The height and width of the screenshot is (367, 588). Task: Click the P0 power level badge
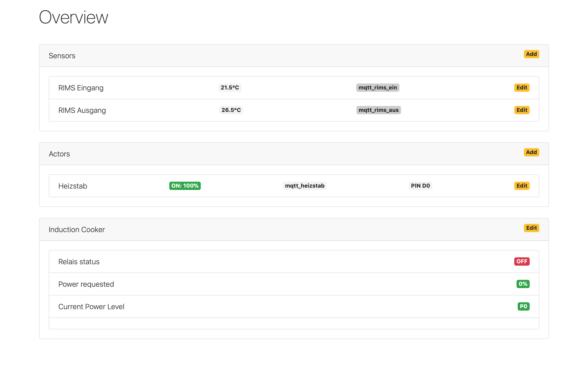click(523, 306)
